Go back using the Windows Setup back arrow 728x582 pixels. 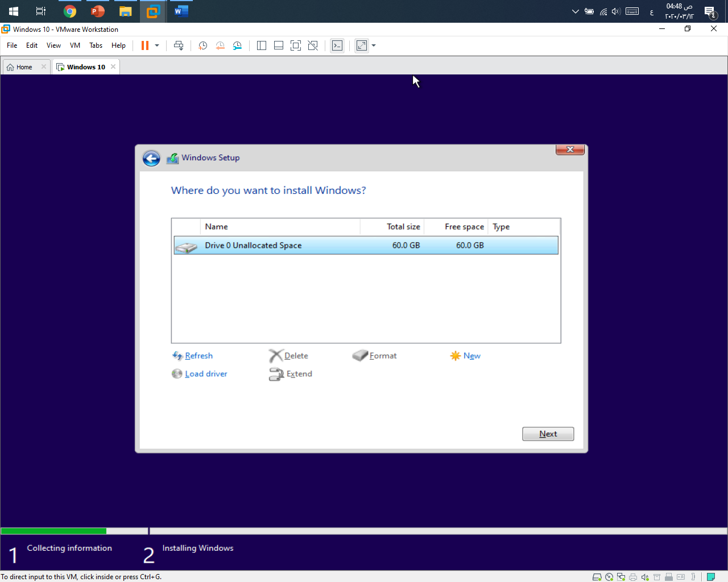[x=151, y=158]
